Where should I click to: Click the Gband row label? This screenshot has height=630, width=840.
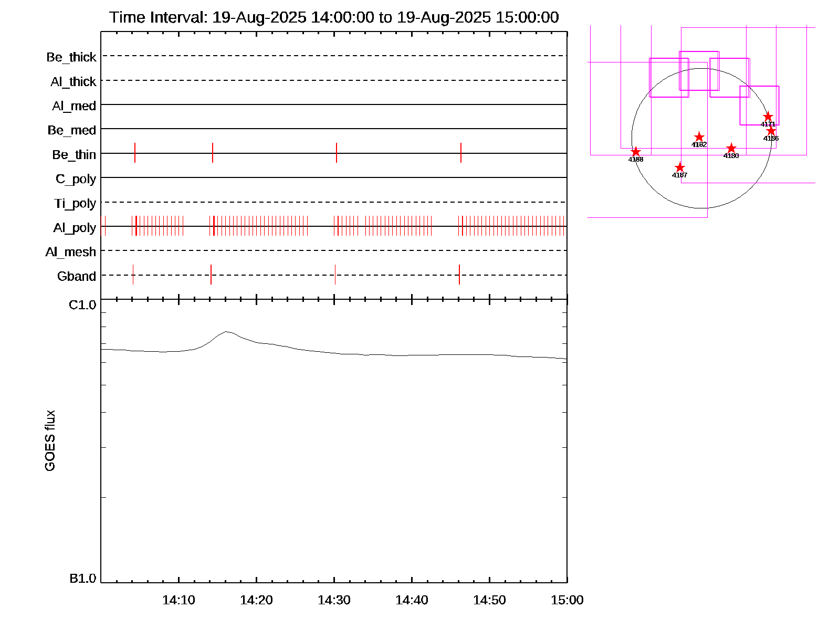click(77, 277)
